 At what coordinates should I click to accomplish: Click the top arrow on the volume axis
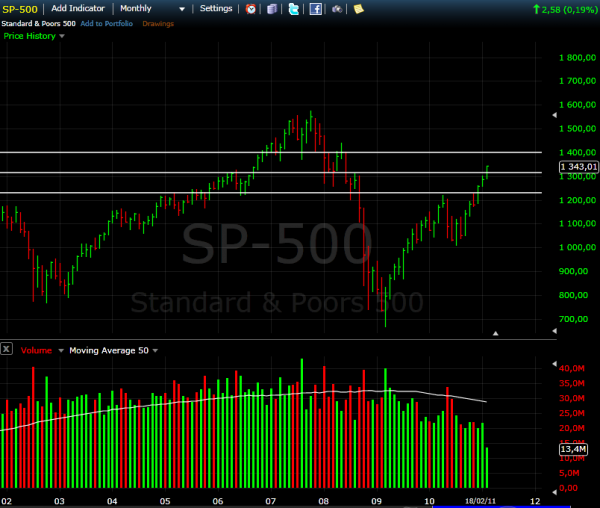pyautogui.click(x=554, y=363)
